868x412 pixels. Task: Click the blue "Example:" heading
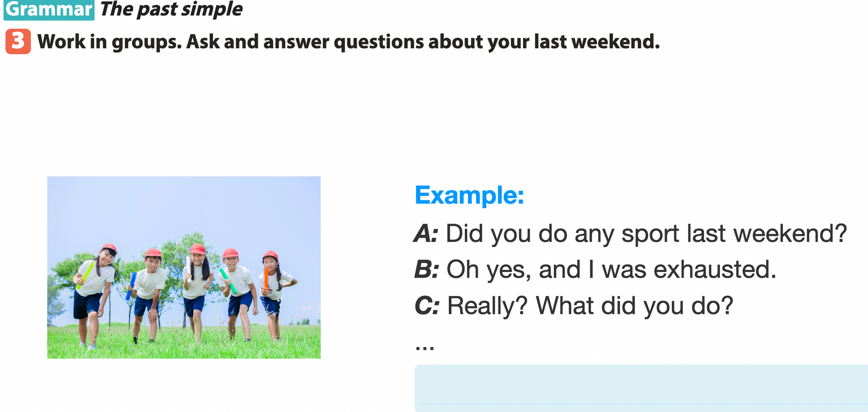(x=469, y=195)
